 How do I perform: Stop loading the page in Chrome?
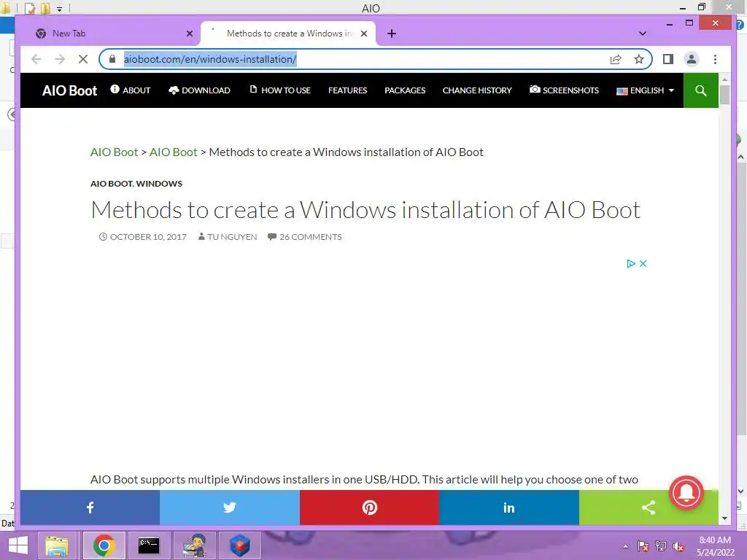pos(83,59)
